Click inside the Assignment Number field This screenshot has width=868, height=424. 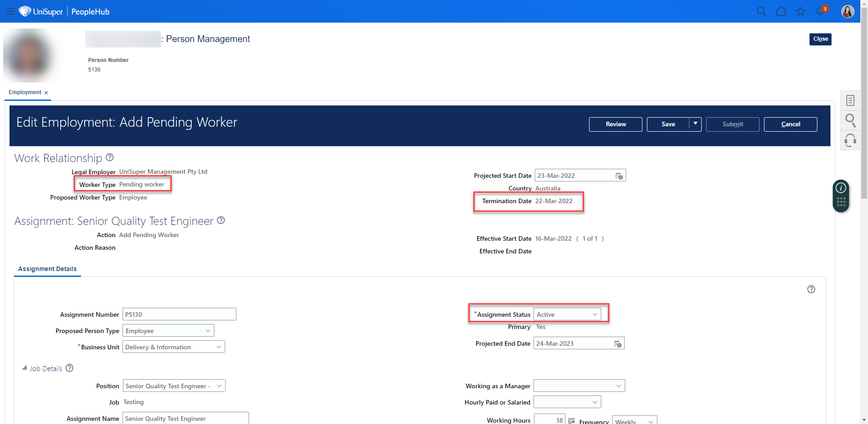[179, 314]
